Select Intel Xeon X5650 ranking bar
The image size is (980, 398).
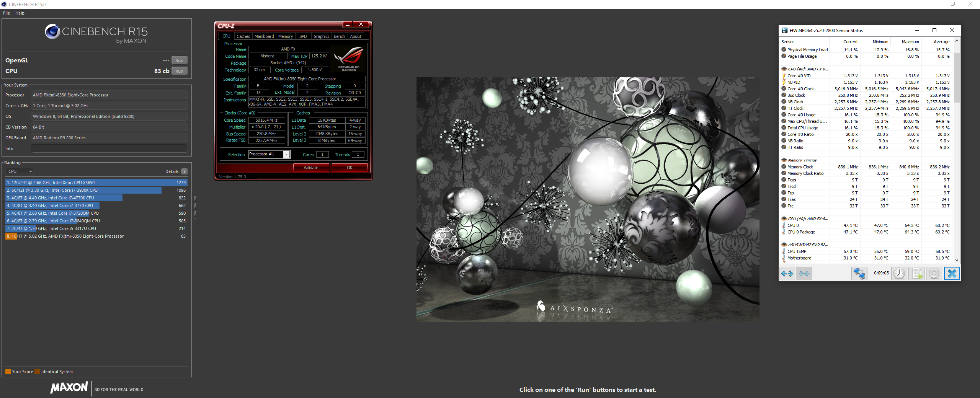click(x=96, y=183)
